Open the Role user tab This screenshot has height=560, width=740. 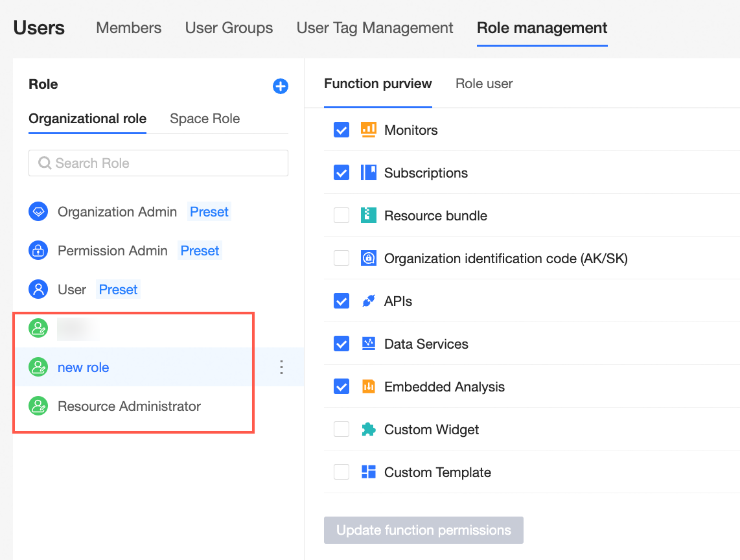click(484, 84)
